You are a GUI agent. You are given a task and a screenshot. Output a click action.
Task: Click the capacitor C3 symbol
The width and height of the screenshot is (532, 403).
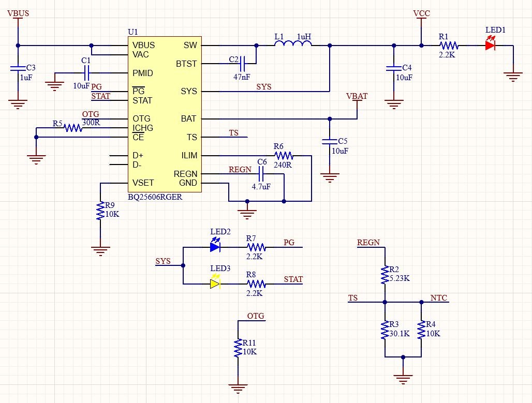17,67
